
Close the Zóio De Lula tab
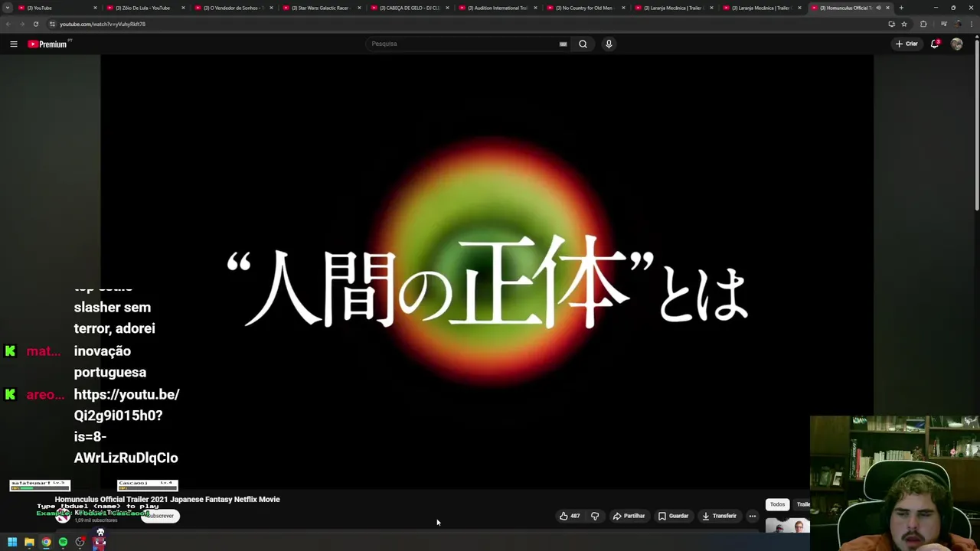tap(183, 8)
